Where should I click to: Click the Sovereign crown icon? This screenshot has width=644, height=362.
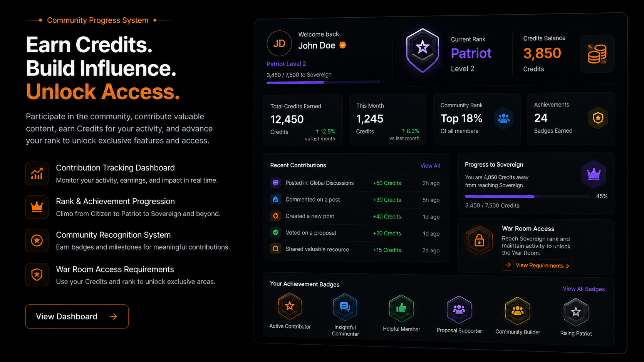(x=594, y=174)
